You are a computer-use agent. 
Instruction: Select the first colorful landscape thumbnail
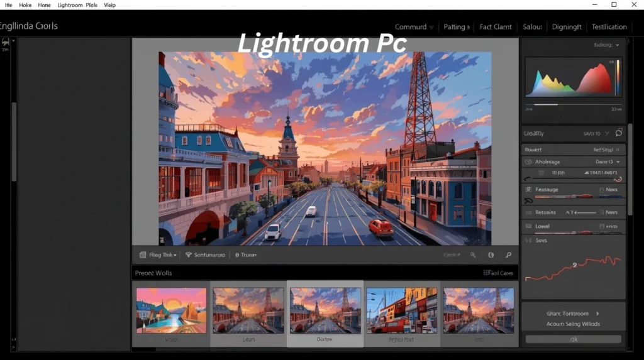(171, 310)
